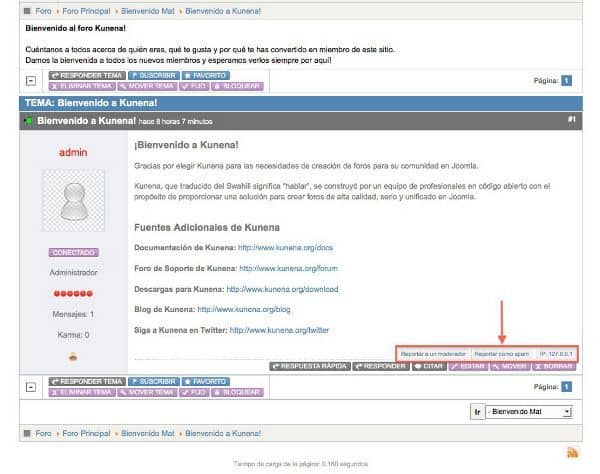
Task: Click Reportar a un moderador link
Action: tap(433, 354)
